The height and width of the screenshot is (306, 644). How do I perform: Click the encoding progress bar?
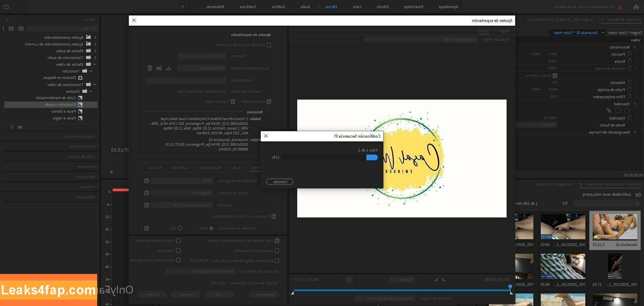click(x=330, y=157)
